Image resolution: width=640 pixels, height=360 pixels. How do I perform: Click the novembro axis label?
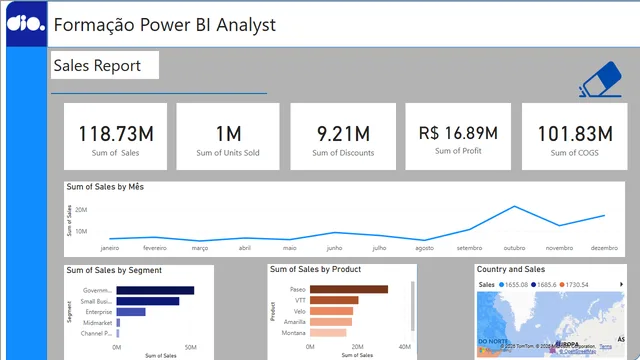click(x=559, y=248)
